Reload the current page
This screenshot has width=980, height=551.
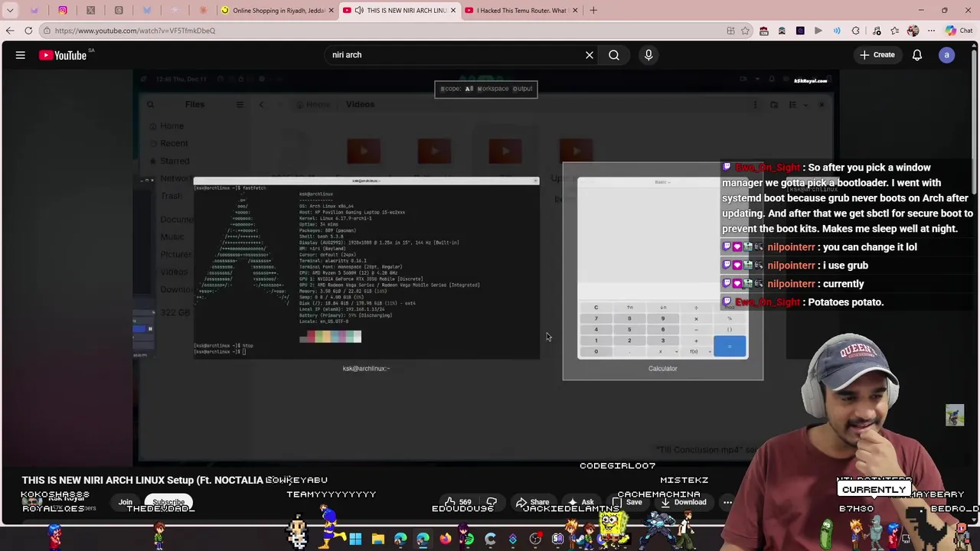(x=28, y=31)
